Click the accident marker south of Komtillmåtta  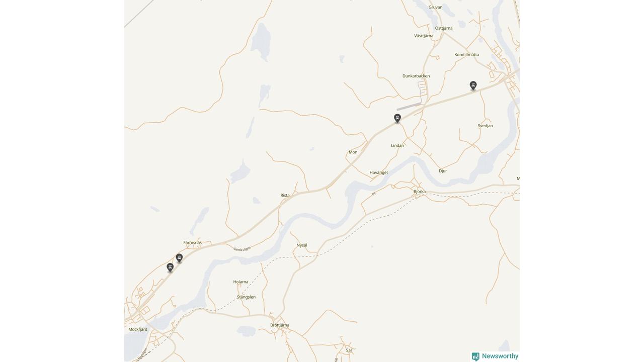(473, 85)
